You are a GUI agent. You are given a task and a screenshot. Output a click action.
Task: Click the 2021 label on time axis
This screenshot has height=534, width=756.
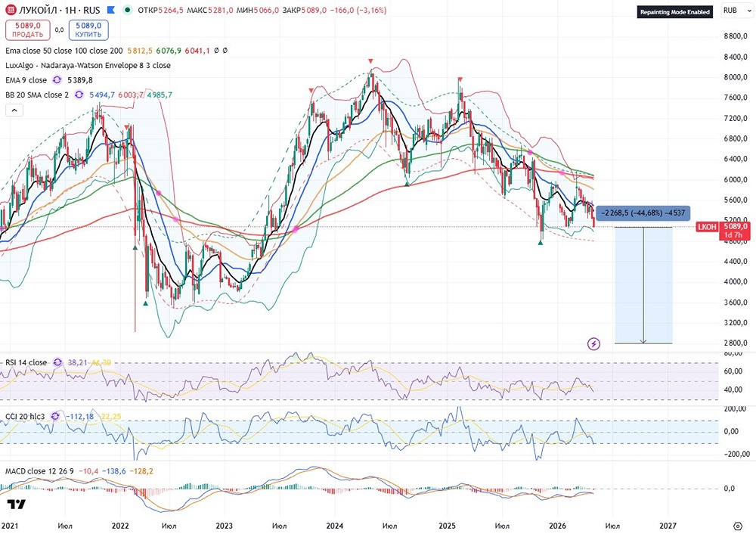[x=9, y=526]
